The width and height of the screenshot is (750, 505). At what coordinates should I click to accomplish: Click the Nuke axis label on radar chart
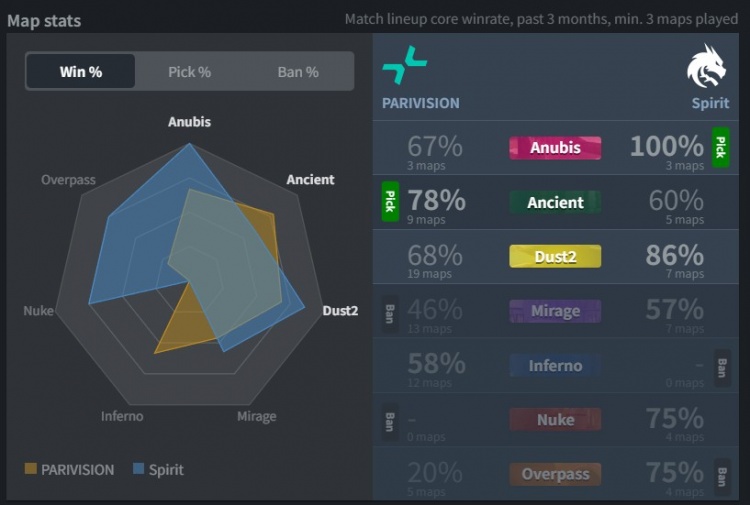tap(38, 311)
